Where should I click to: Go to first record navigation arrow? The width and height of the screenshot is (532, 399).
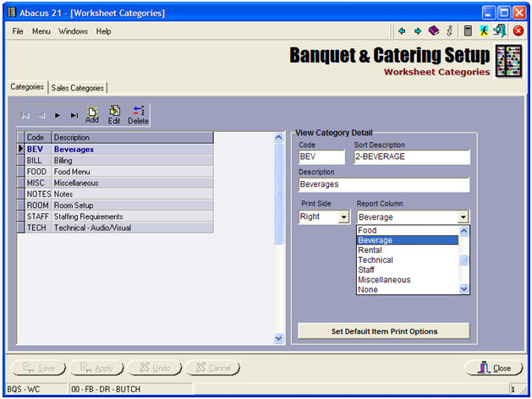(x=25, y=116)
